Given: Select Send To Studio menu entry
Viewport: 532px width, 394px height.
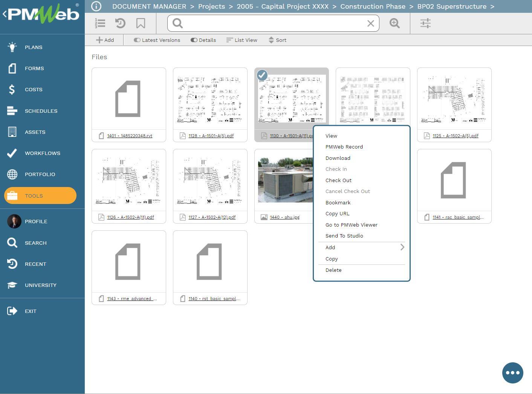Looking at the screenshot, I should pyautogui.click(x=344, y=236).
